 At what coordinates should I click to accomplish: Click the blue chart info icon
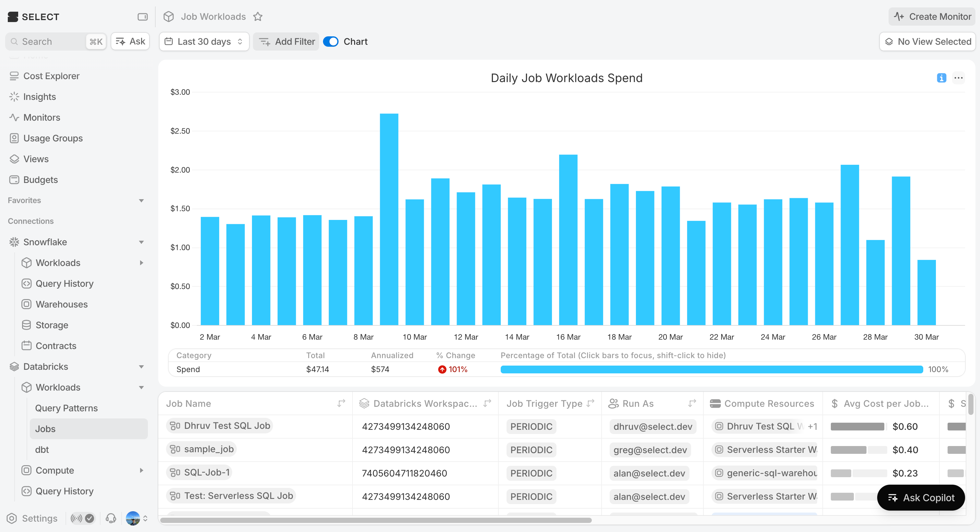[941, 78]
